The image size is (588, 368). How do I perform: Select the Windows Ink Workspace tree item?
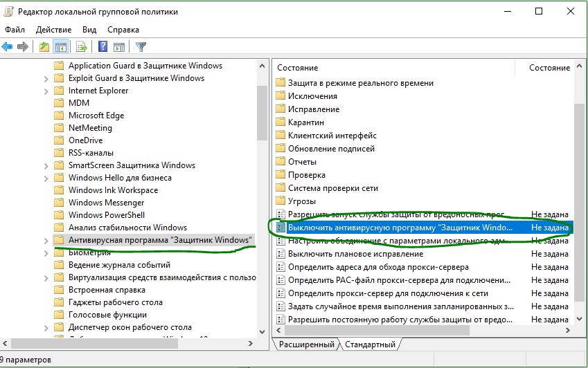pyautogui.click(x=113, y=190)
